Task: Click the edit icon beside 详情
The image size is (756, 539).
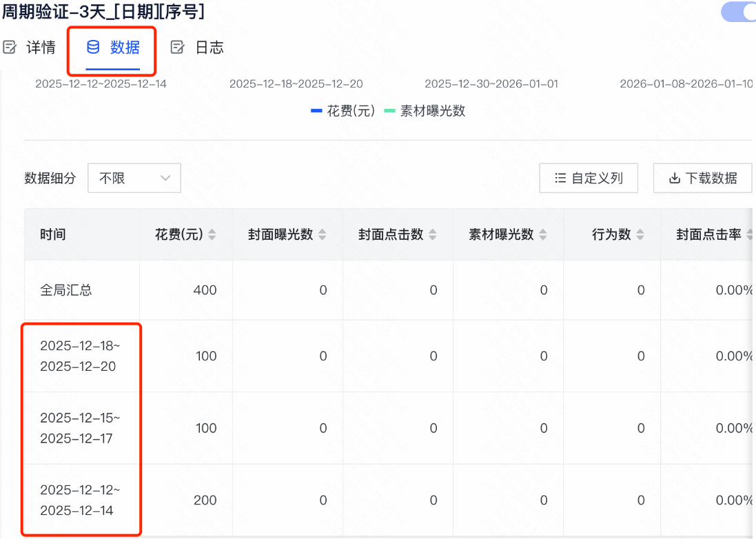Action: [11, 47]
